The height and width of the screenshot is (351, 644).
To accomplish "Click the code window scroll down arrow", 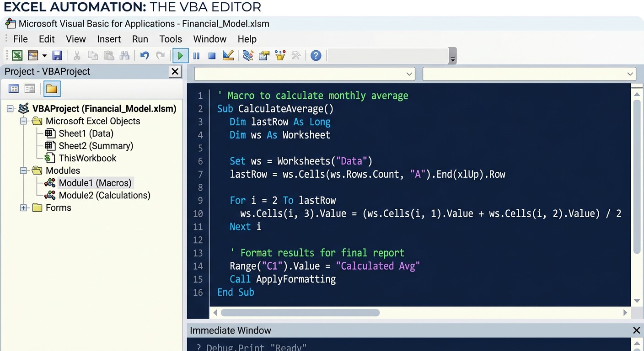I will (x=637, y=301).
